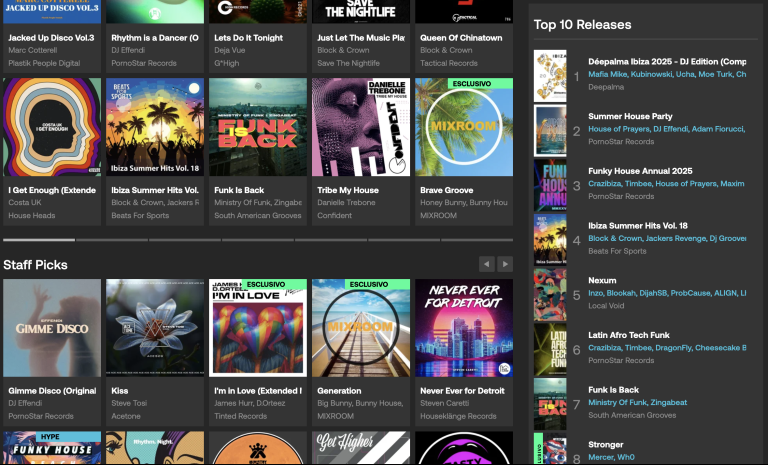Open Nexum chart title

pos(602,281)
